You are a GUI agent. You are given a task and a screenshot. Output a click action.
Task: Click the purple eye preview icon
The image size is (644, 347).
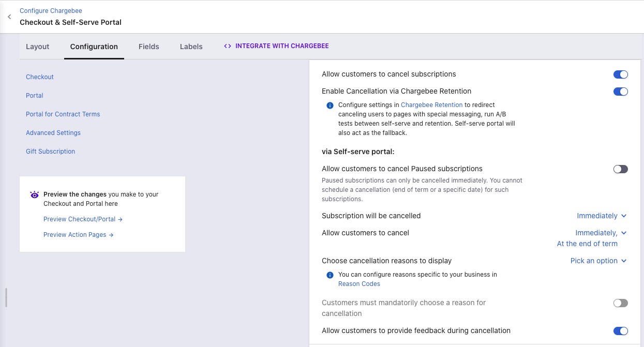35,195
